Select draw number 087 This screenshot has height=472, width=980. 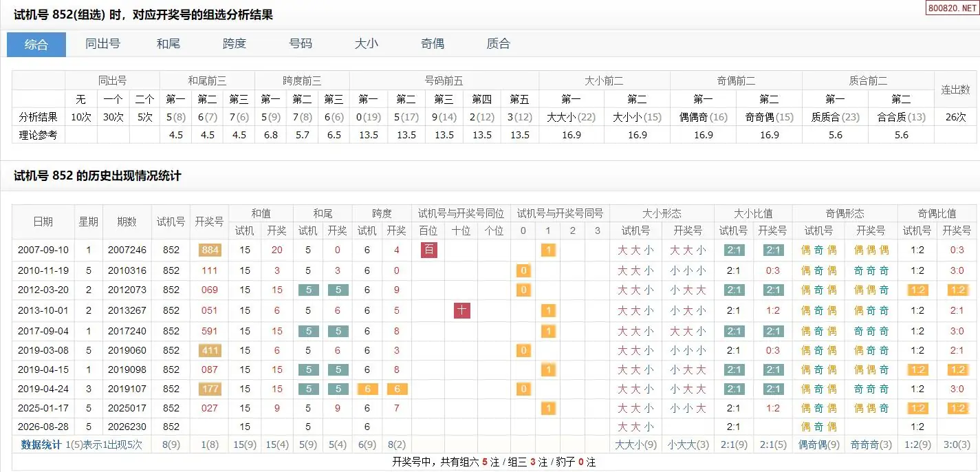(x=210, y=370)
